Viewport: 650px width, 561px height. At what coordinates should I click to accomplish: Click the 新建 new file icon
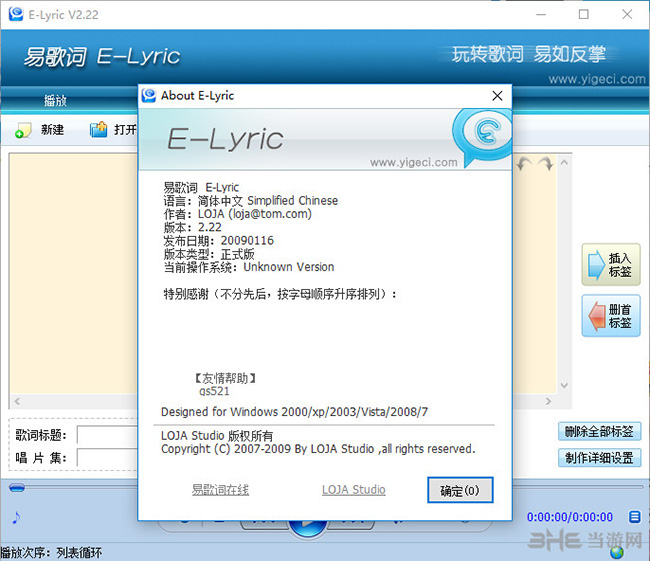23,130
